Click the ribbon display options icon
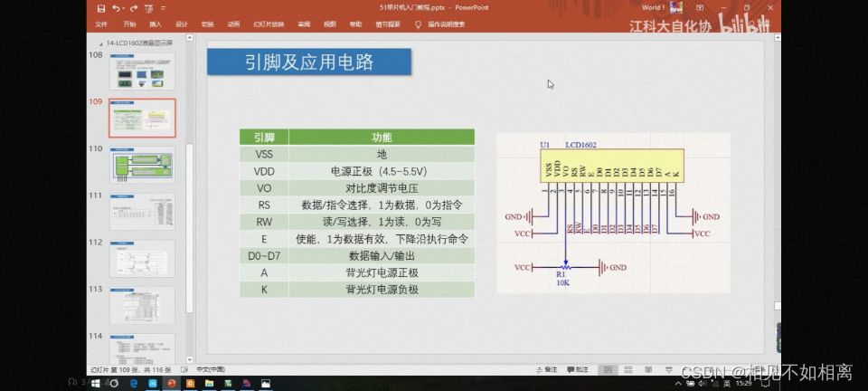868x391 pixels. 700,8
